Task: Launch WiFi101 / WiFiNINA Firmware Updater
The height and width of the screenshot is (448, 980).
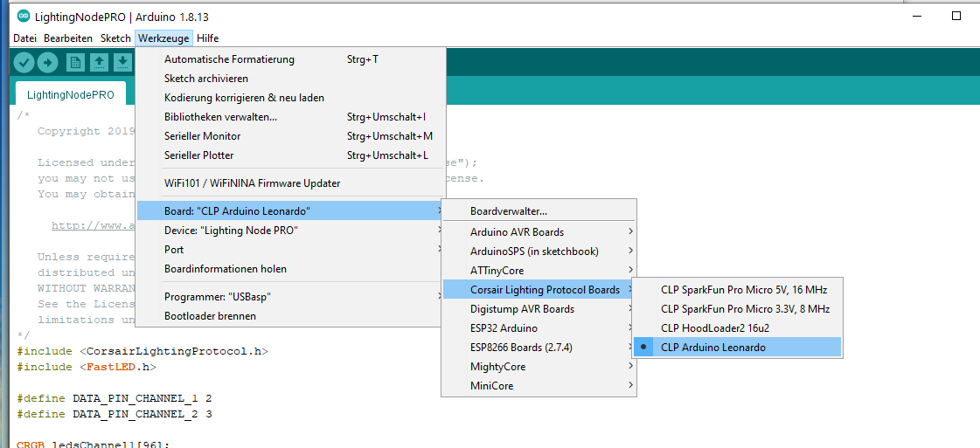Action: [290, 183]
